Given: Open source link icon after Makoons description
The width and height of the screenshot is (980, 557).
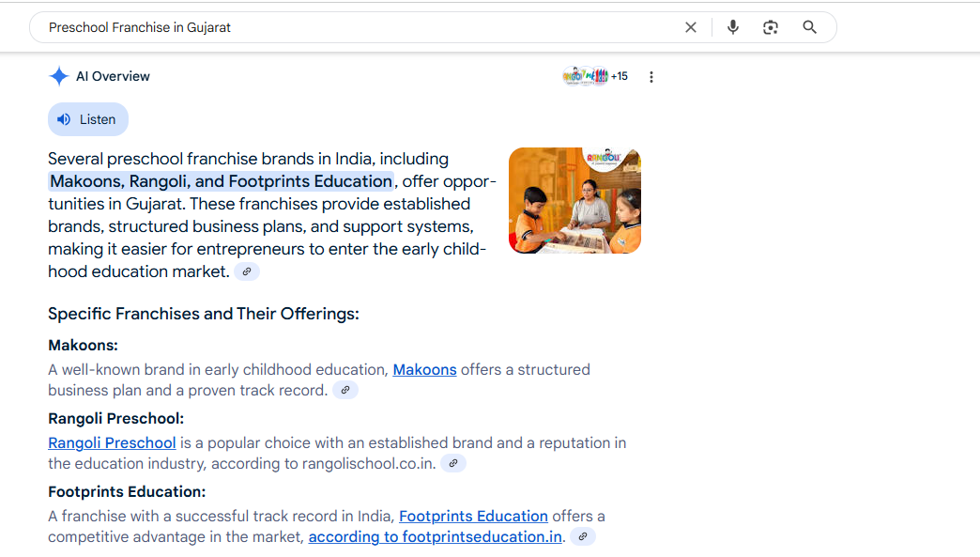Looking at the screenshot, I should (345, 390).
